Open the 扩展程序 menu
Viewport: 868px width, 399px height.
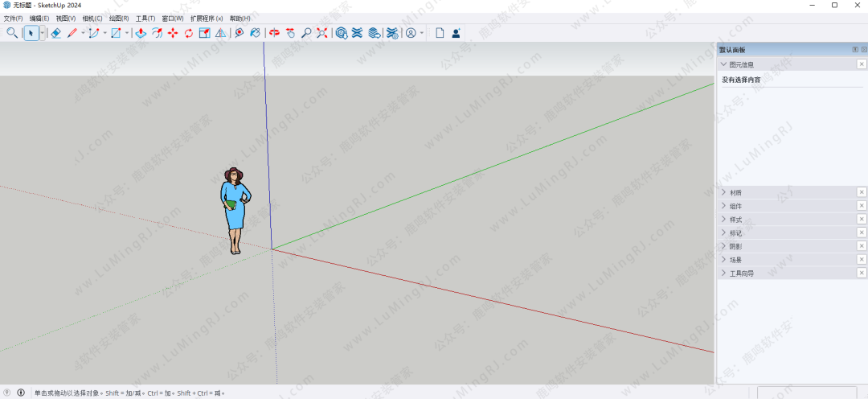click(207, 18)
